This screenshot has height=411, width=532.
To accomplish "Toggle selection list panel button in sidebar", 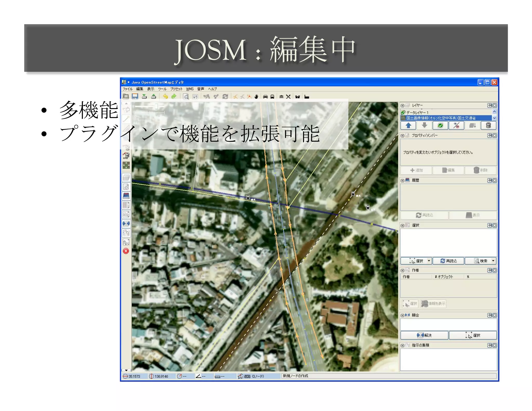I will (126, 205).
